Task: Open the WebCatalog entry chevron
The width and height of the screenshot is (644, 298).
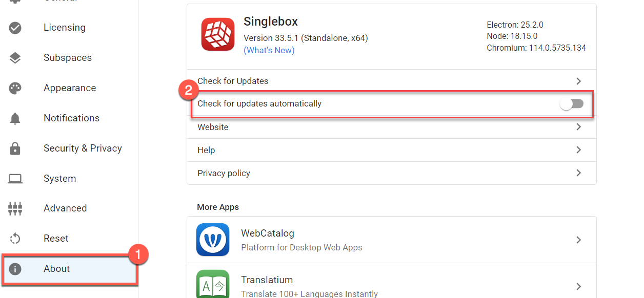Action: [x=578, y=240]
